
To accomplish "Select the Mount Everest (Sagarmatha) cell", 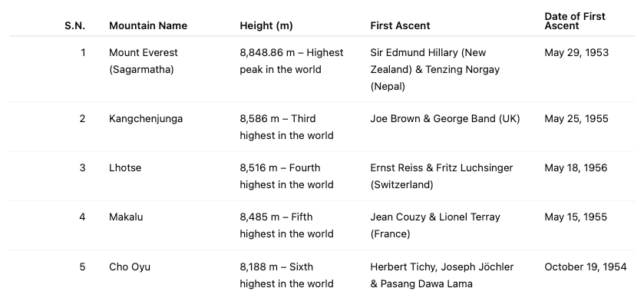I will (x=144, y=61).
